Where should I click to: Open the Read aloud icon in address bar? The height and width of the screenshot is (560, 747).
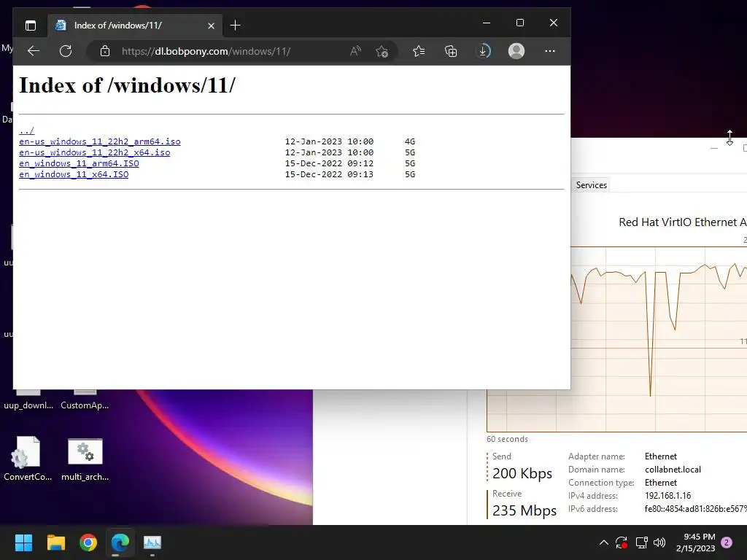pyautogui.click(x=355, y=51)
